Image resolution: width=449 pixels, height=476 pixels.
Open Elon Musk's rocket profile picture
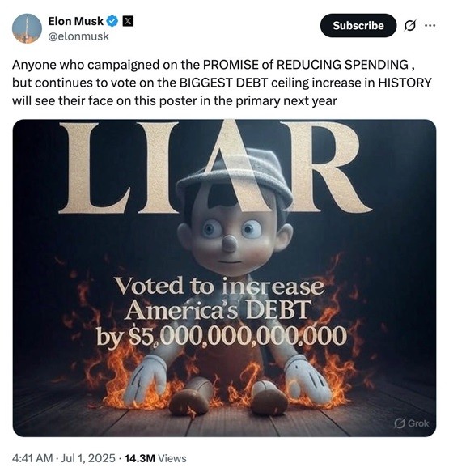[27, 28]
